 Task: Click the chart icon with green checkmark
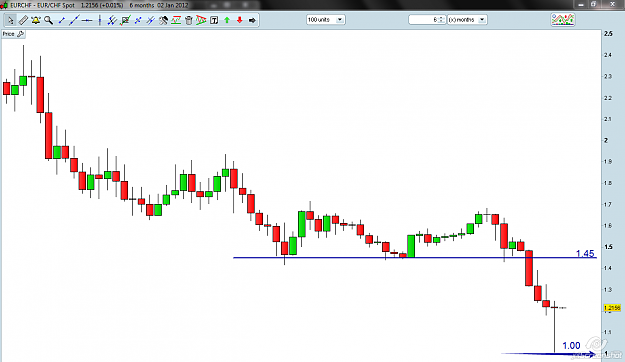coord(126,20)
